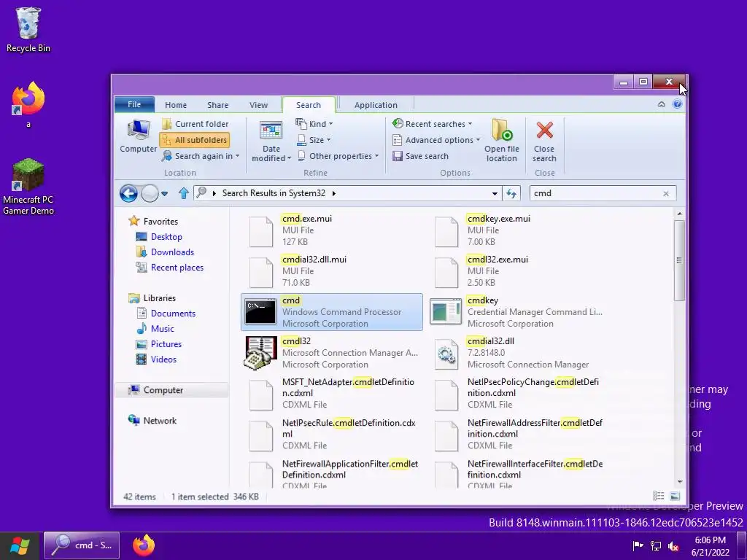Click the address bar refresh icon
This screenshot has width=747, height=560.
(x=511, y=193)
